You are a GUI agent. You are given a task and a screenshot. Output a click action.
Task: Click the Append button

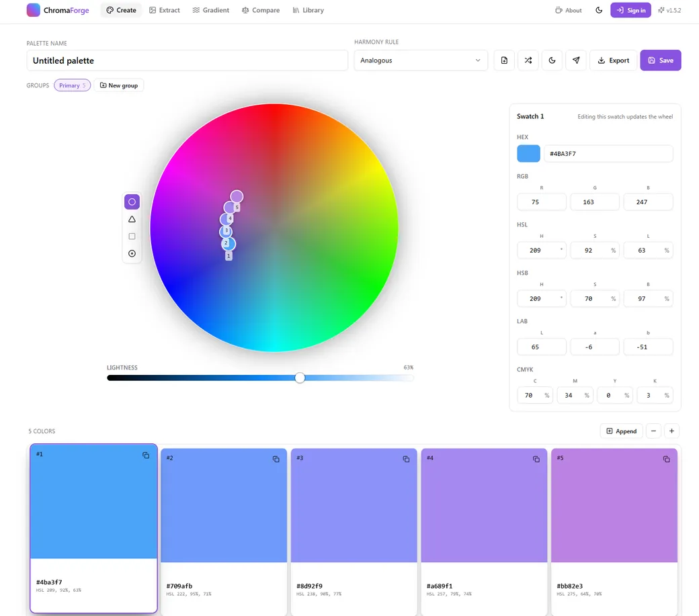click(x=622, y=431)
